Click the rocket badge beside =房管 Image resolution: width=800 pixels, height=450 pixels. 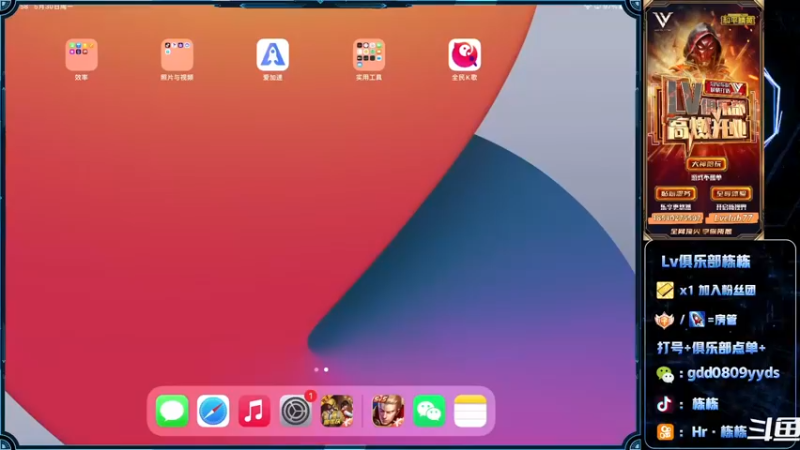(696, 319)
